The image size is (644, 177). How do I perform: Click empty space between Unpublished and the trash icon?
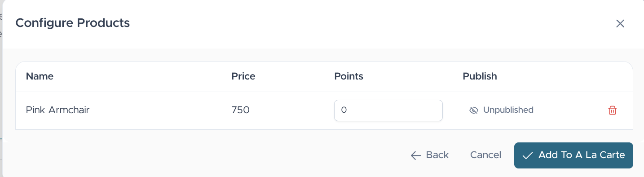click(x=570, y=110)
